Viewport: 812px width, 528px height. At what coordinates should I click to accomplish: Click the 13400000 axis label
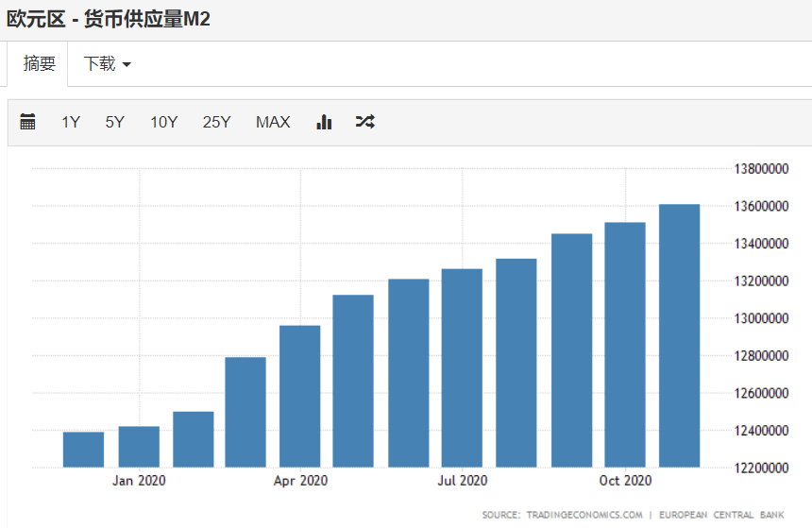pyautogui.click(x=761, y=244)
